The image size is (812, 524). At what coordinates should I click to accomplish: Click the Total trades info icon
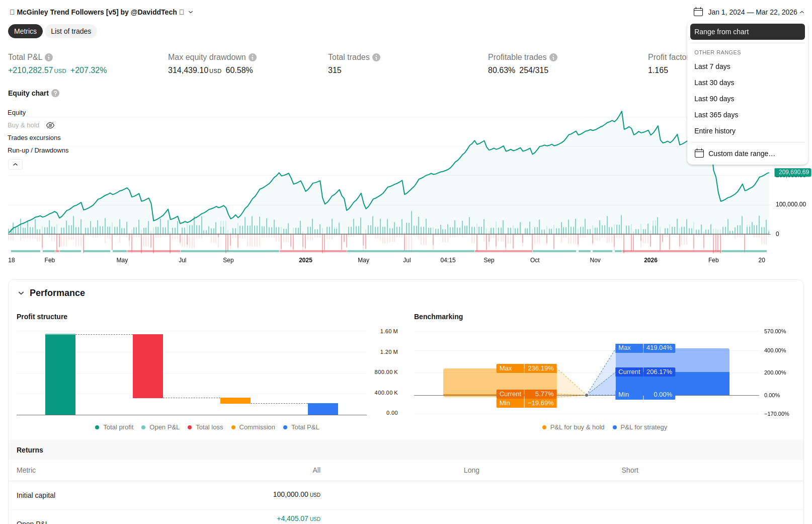(x=376, y=57)
